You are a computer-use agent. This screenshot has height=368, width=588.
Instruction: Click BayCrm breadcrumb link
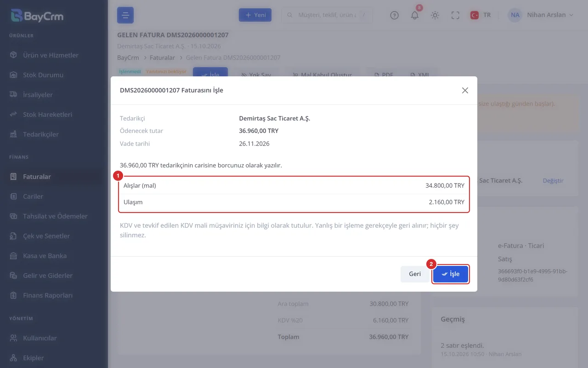128,58
